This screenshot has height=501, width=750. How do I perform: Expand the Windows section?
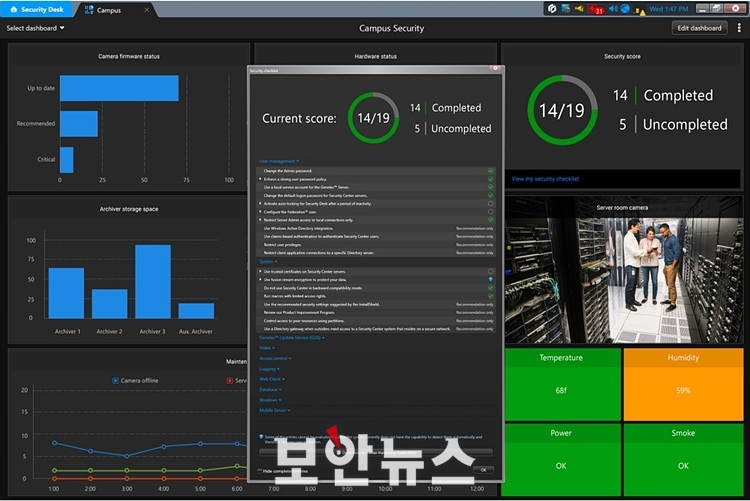click(270, 400)
